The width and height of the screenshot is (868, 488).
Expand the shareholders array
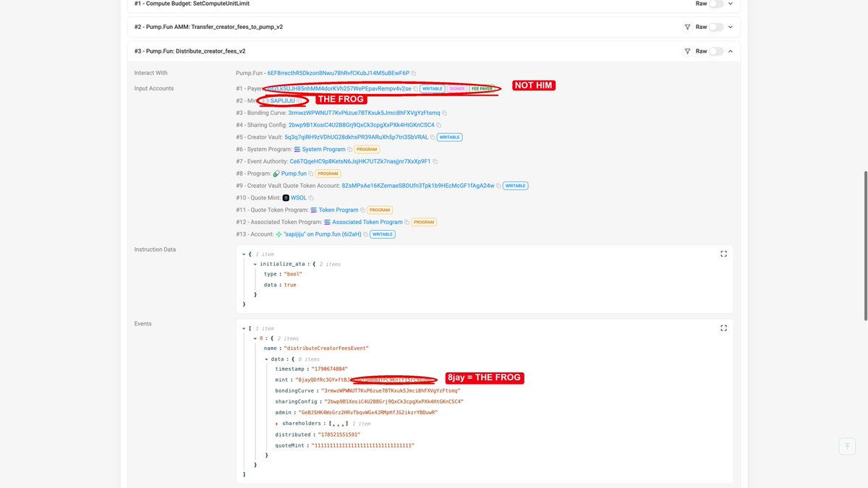(277, 424)
